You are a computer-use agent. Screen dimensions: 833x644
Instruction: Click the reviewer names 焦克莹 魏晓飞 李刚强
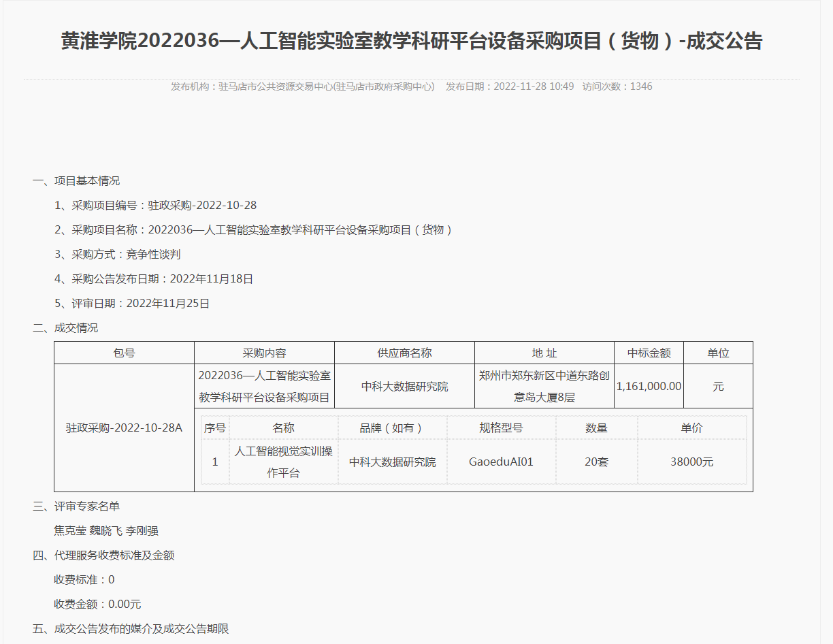click(106, 531)
